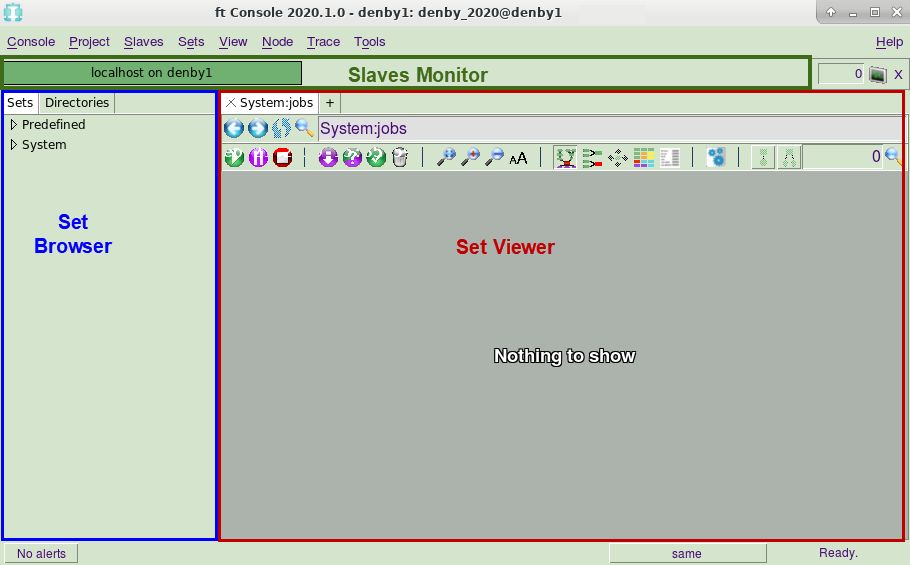Switch to the Directories tab
Viewport: 910px width, 565px height.
[77, 103]
